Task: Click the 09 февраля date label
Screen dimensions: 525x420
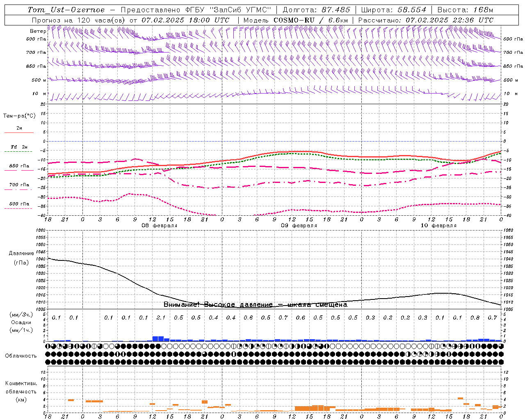Action: [299, 226]
